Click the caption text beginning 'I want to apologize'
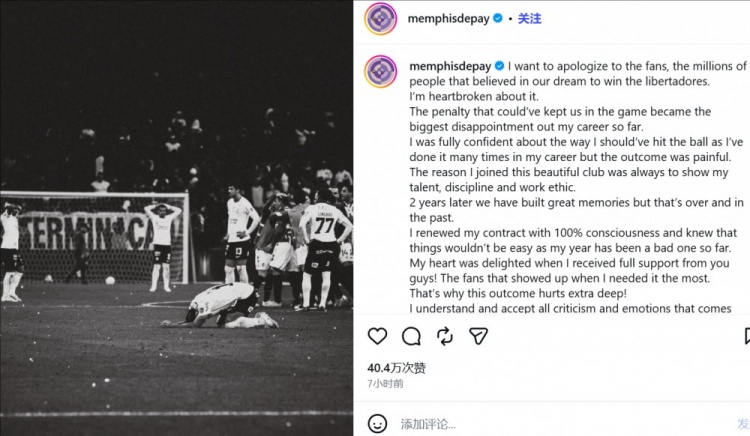 578,187
